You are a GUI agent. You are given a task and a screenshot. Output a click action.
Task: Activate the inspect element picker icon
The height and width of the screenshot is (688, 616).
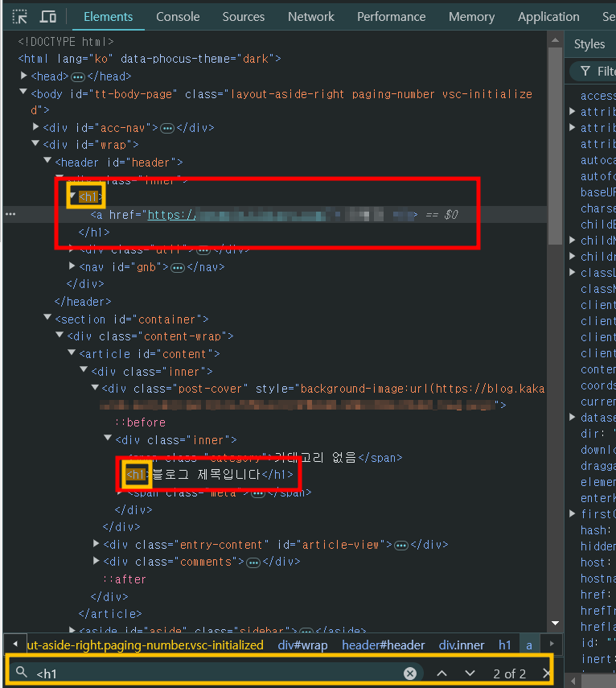(20, 17)
